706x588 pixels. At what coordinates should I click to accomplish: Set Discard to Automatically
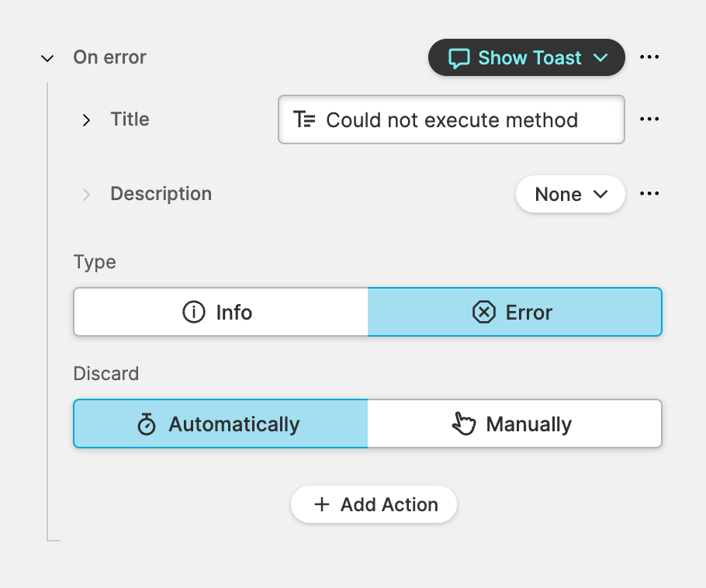pos(220,424)
